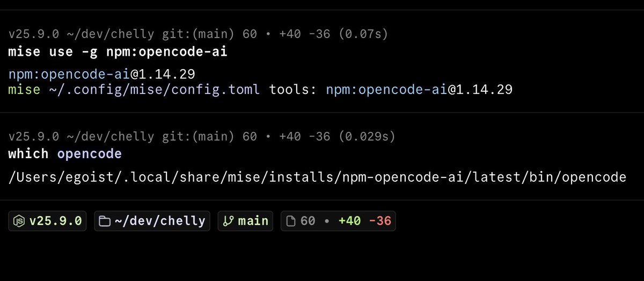Click the green +40 additions count in chip
The width and height of the screenshot is (644, 281).
pyautogui.click(x=349, y=221)
